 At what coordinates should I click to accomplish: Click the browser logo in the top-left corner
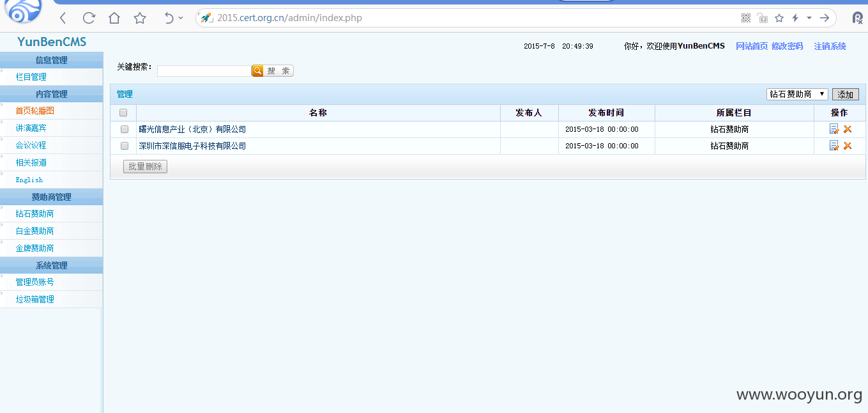click(24, 12)
